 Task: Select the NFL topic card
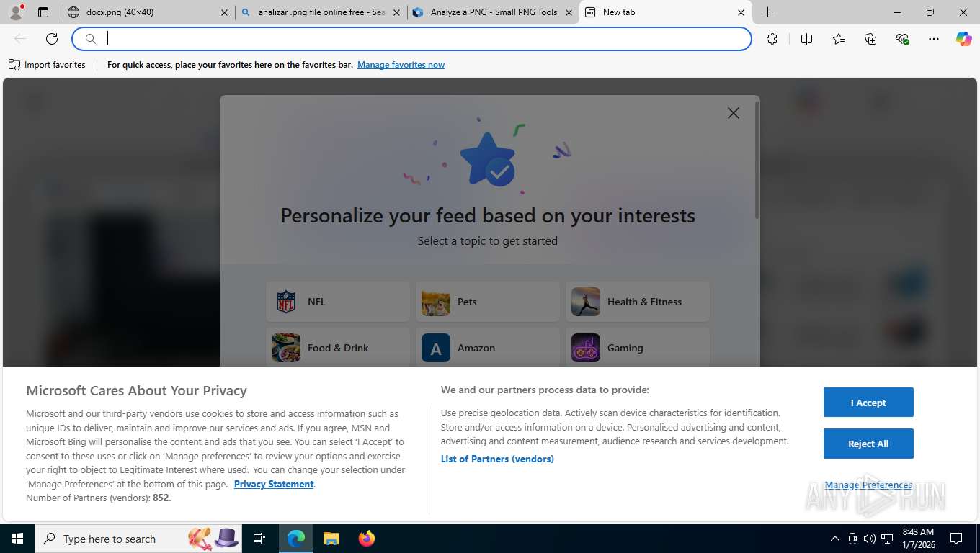[338, 302]
